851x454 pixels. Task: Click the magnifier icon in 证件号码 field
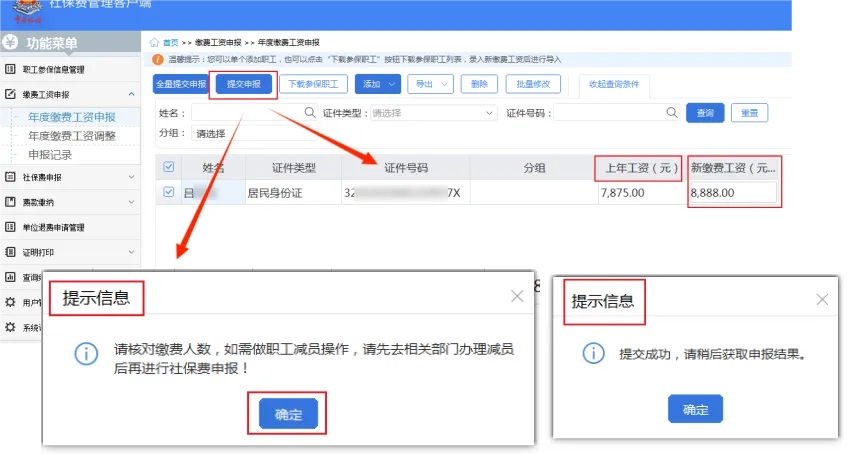(673, 113)
